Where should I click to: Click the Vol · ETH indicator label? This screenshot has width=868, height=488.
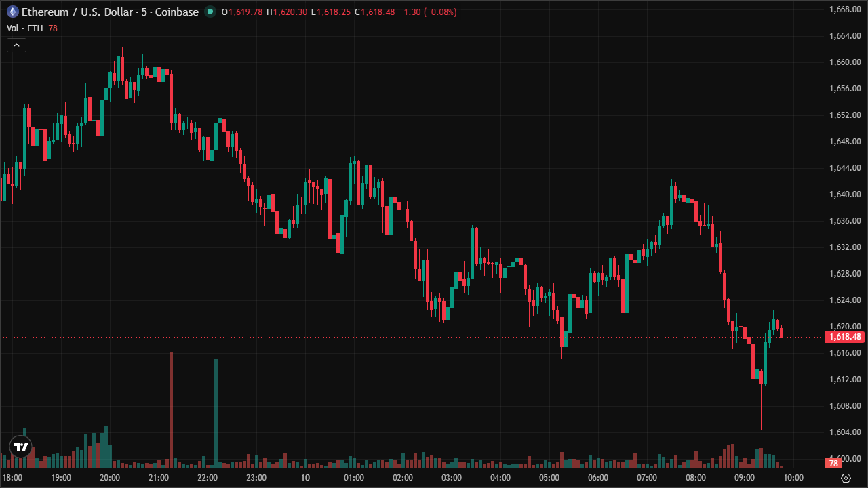pos(25,28)
